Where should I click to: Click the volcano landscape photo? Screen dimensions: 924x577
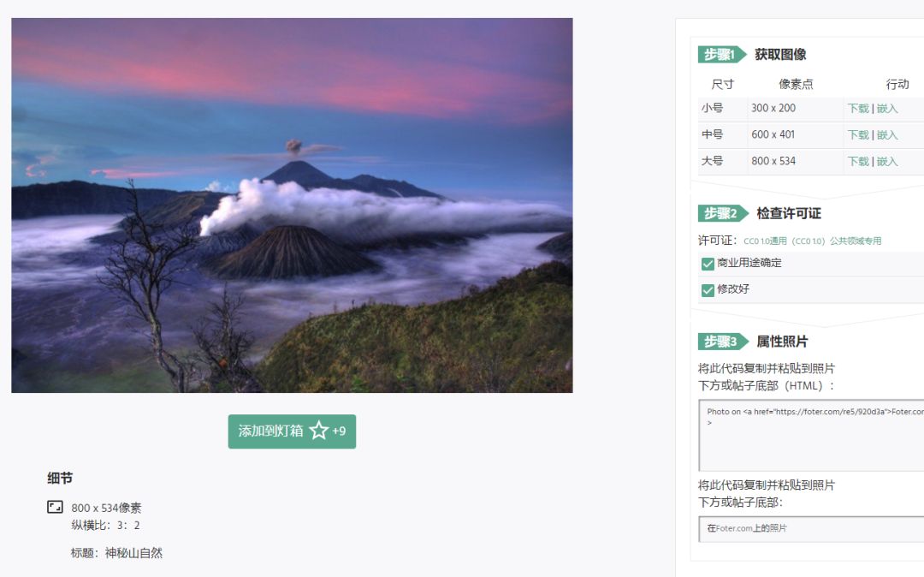(292, 205)
